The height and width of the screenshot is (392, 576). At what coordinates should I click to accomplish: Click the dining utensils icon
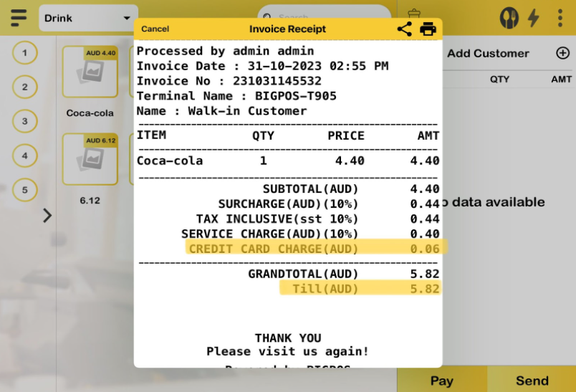(x=509, y=18)
